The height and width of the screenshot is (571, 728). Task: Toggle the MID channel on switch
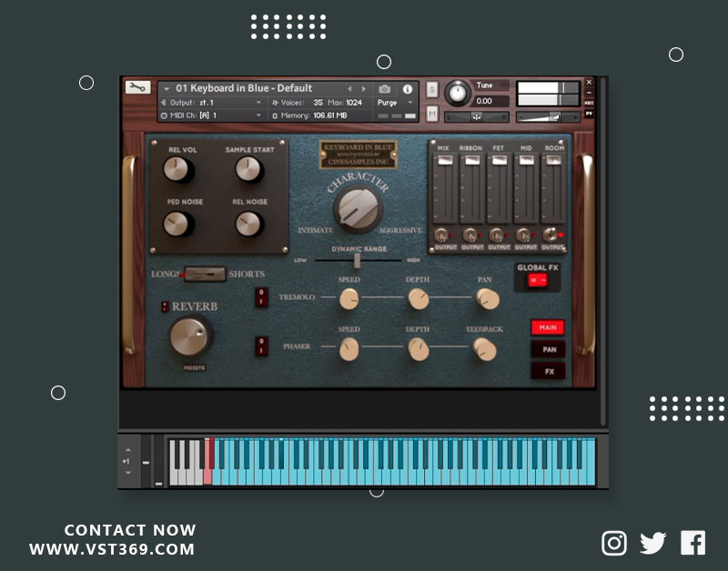(523, 235)
